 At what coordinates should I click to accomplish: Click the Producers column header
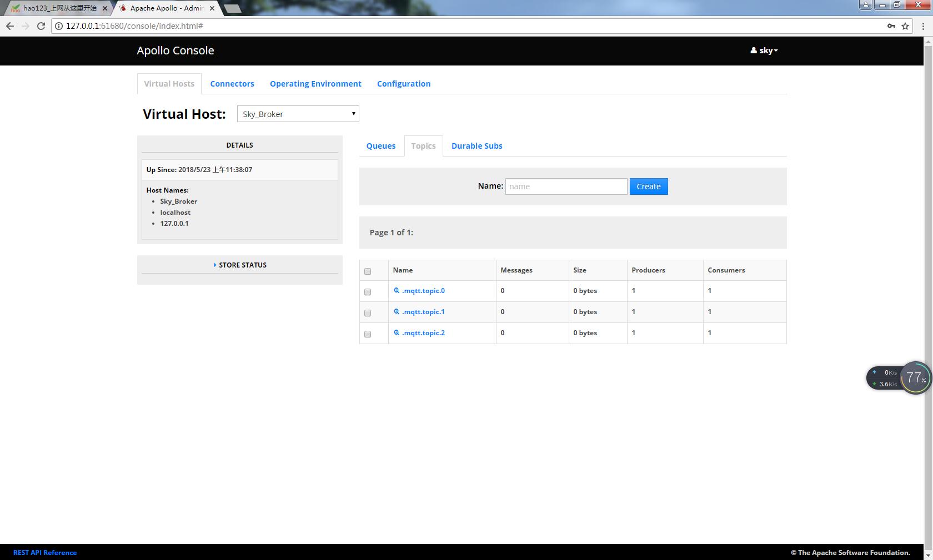click(648, 270)
